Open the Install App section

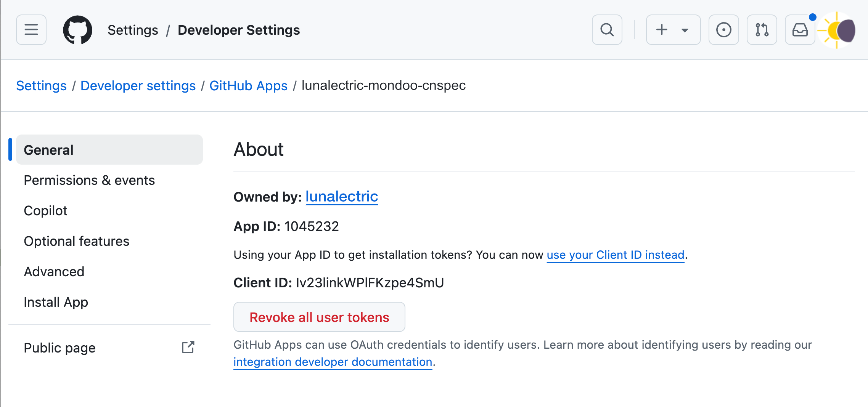click(56, 302)
